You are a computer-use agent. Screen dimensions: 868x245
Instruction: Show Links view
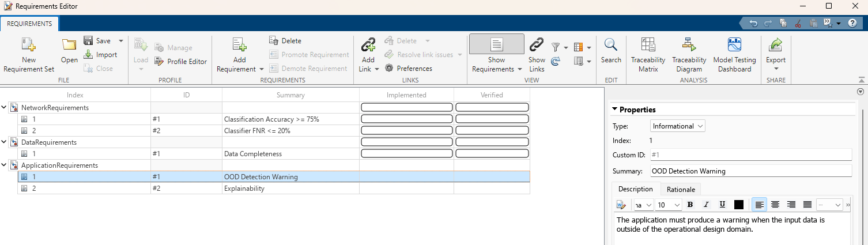tap(537, 55)
